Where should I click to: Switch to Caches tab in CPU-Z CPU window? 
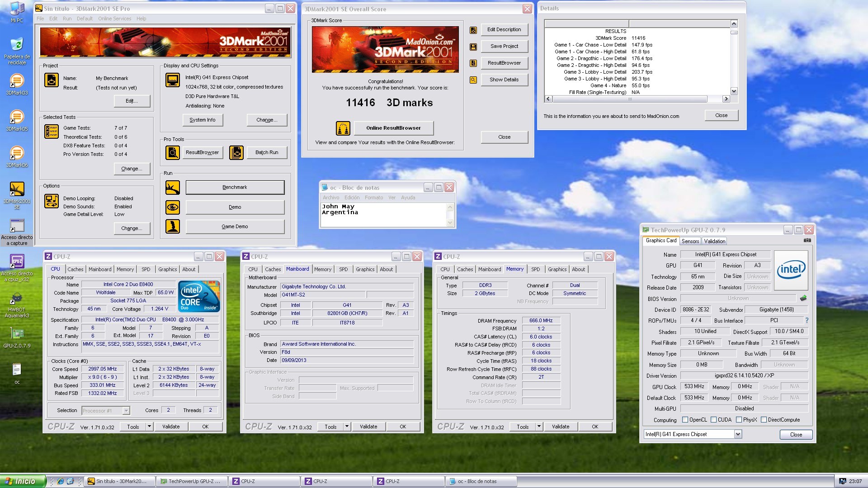pos(75,269)
